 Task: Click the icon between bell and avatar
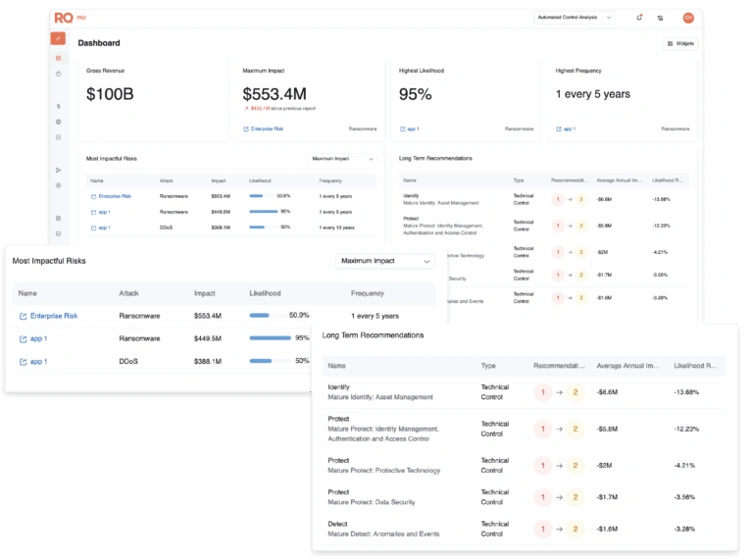point(660,18)
